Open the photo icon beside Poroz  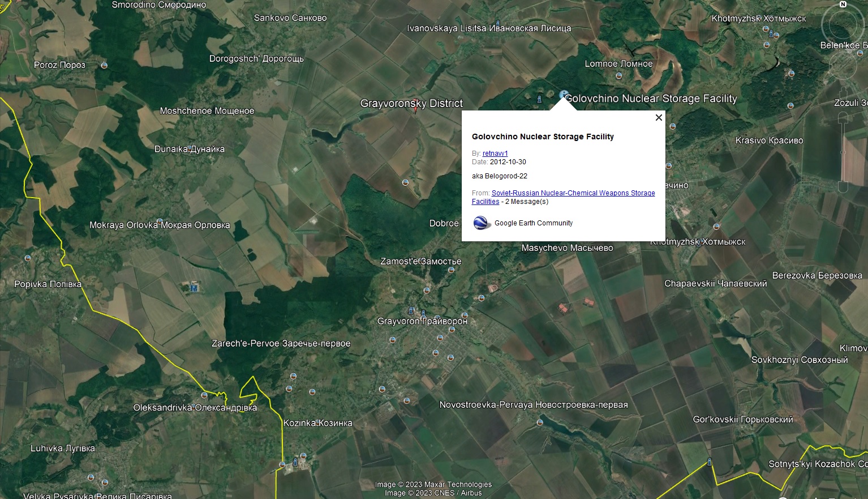pyautogui.click(x=104, y=66)
